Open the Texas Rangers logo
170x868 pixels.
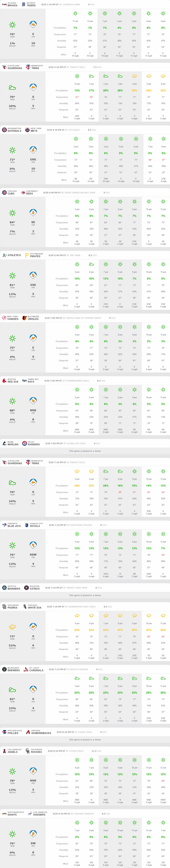coord(24,443)
